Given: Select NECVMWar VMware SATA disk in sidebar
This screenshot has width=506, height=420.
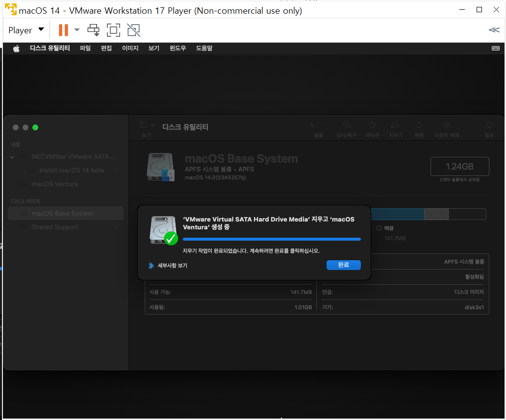Looking at the screenshot, I should click(x=66, y=157).
